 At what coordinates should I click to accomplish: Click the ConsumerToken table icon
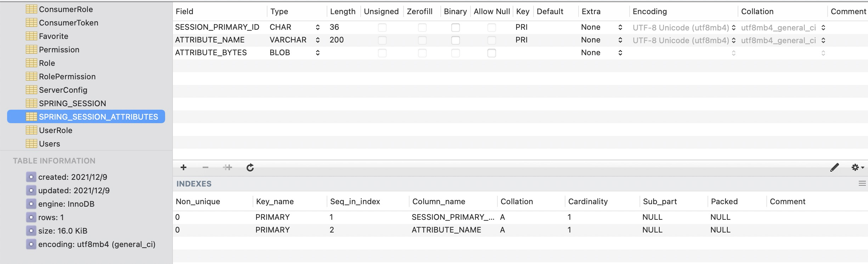point(31,23)
